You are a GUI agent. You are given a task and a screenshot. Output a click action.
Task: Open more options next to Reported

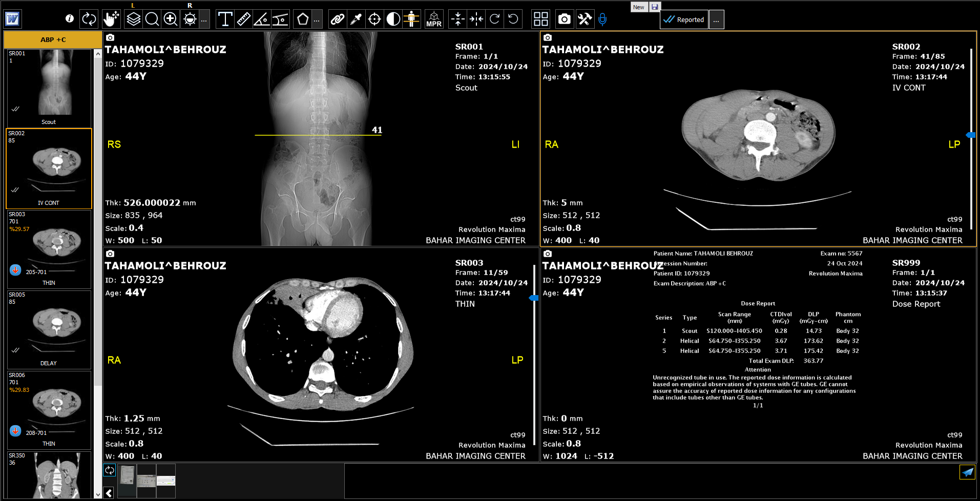[716, 20]
